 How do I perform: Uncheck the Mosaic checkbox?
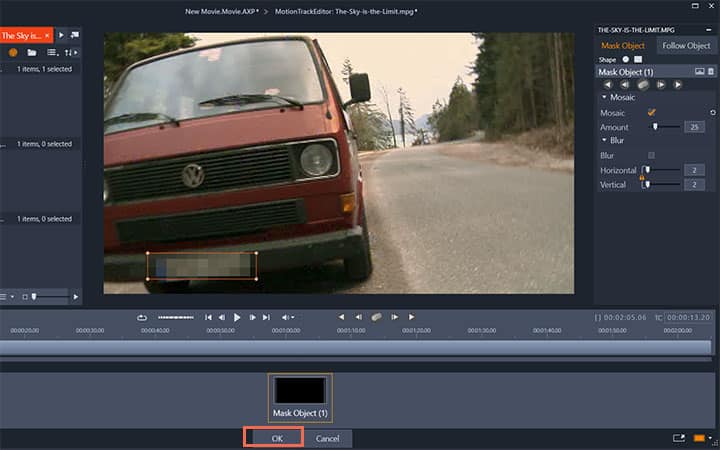tap(651, 112)
